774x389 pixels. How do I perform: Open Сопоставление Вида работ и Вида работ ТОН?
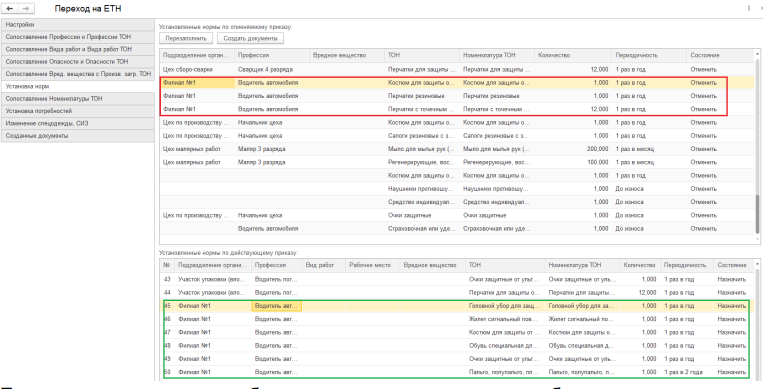pyautogui.click(x=78, y=49)
